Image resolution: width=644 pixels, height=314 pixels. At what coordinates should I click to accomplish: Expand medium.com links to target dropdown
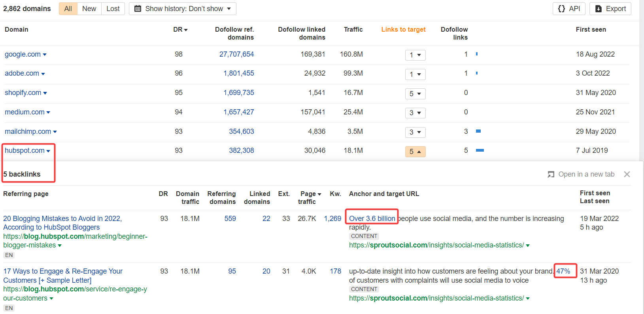click(x=415, y=113)
